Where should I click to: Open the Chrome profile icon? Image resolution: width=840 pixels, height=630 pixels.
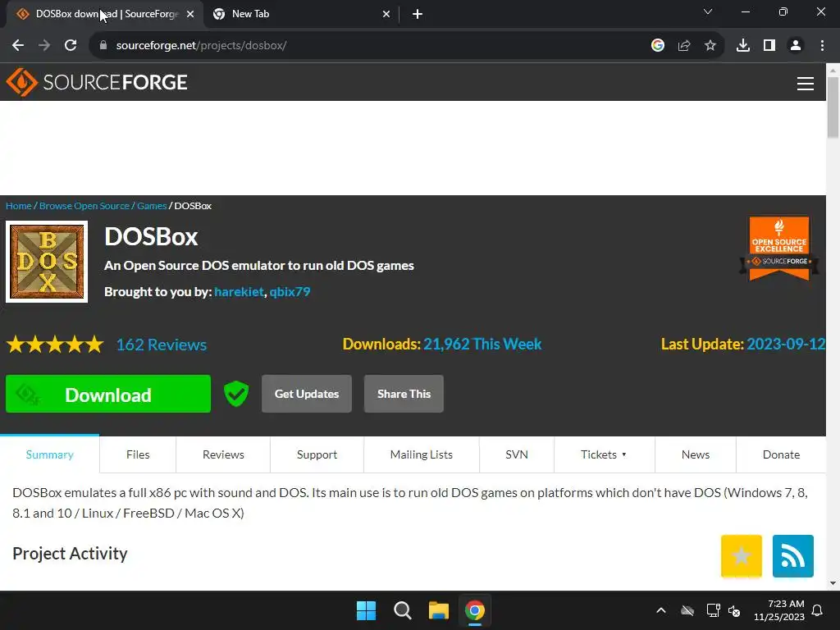(x=796, y=46)
